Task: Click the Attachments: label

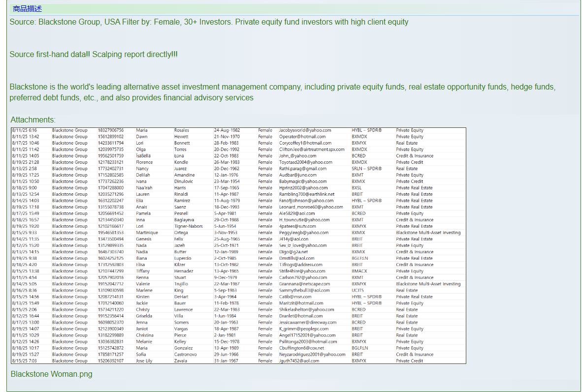Action: click(33, 120)
